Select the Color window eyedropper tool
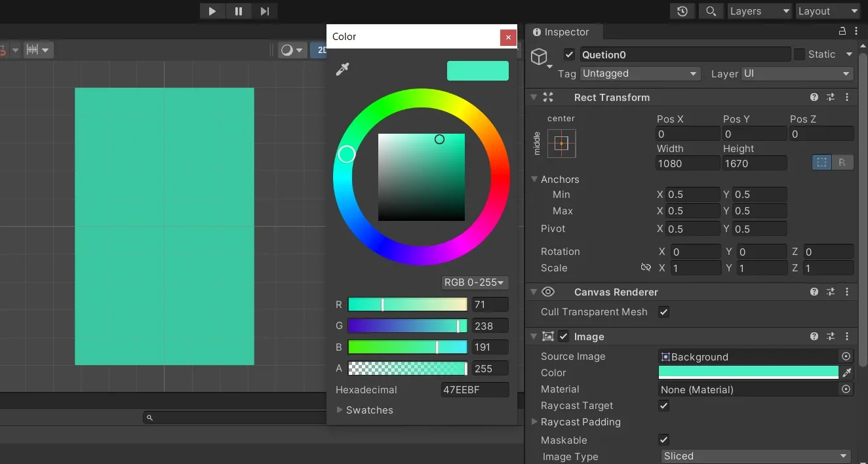 point(342,69)
